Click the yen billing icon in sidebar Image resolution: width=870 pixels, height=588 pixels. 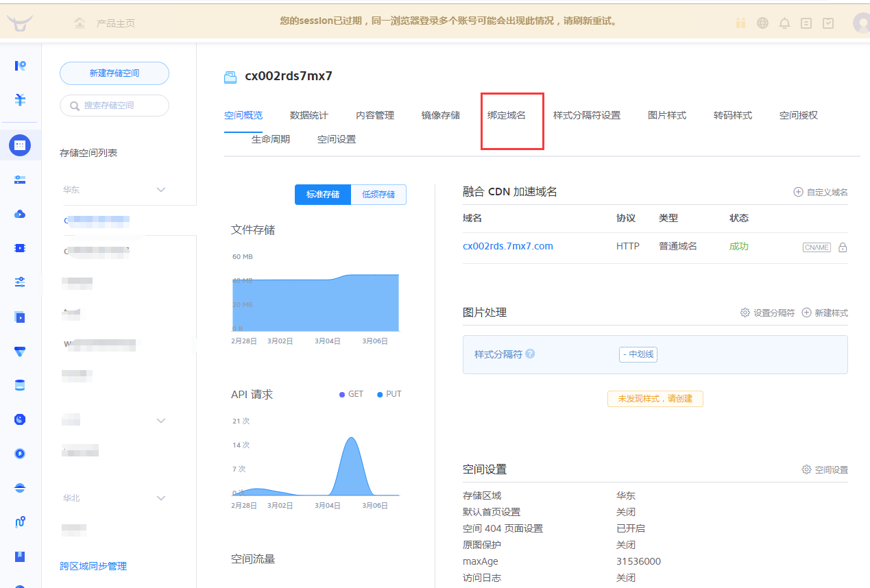tap(20, 99)
